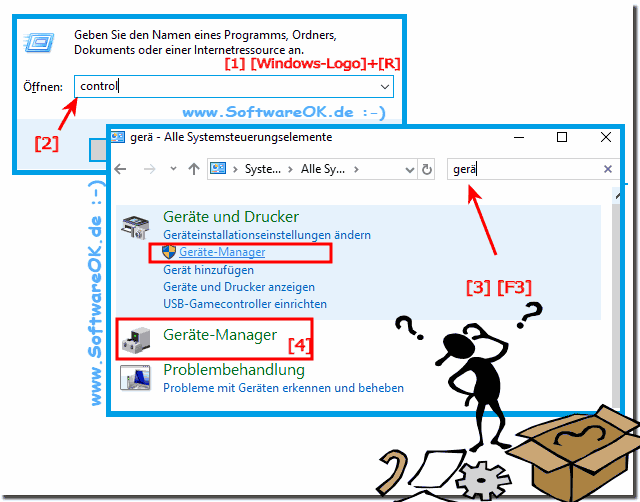Go back using the Control Panel back arrow
640x502 pixels.
[120, 169]
